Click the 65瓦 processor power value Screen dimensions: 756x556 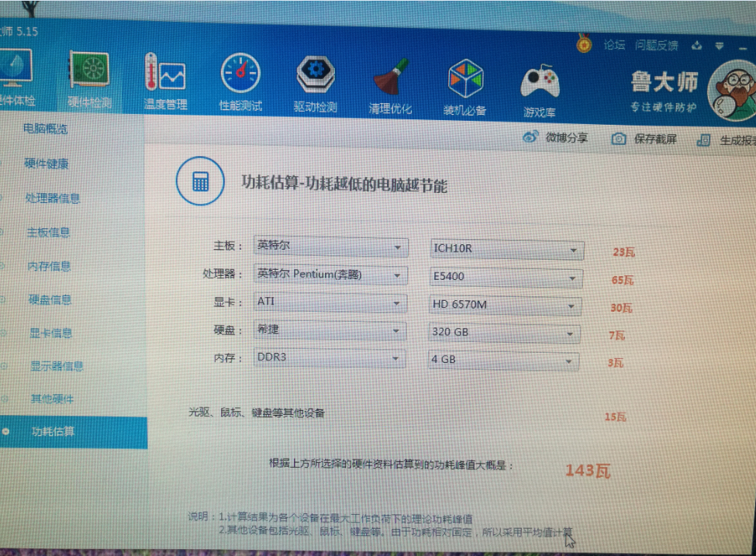pos(623,280)
